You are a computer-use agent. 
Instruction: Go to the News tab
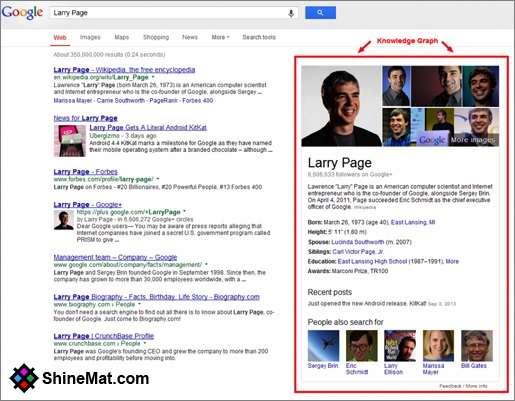tap(190, 37)
